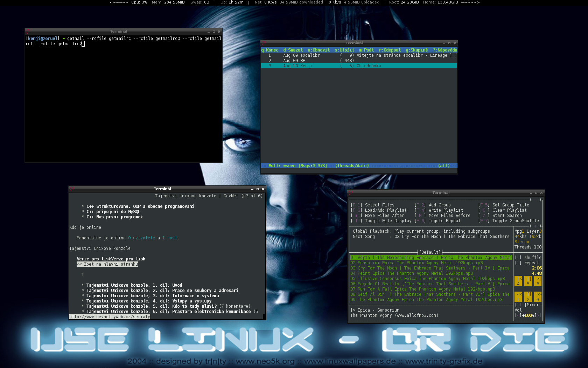Click q:Konec in the Mutt menu
This screenshot has width=588, height=368.
(x=270, y=50)
